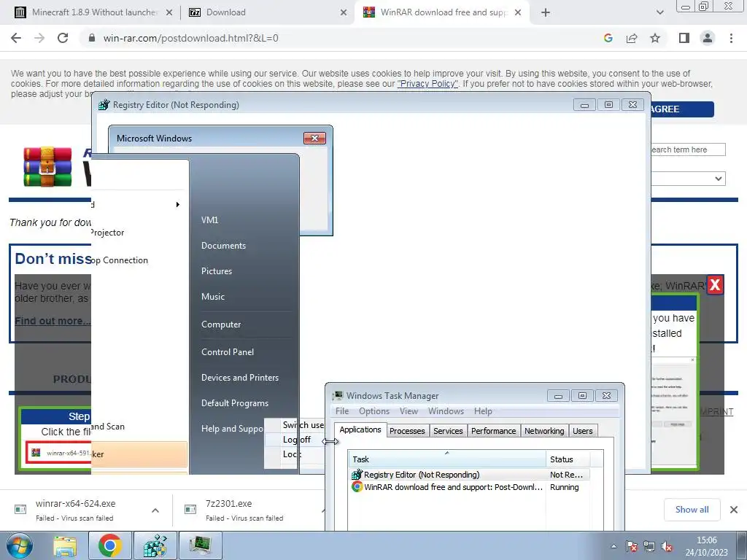Click Task Manager taskbar icon

click(x=201, y=545)
